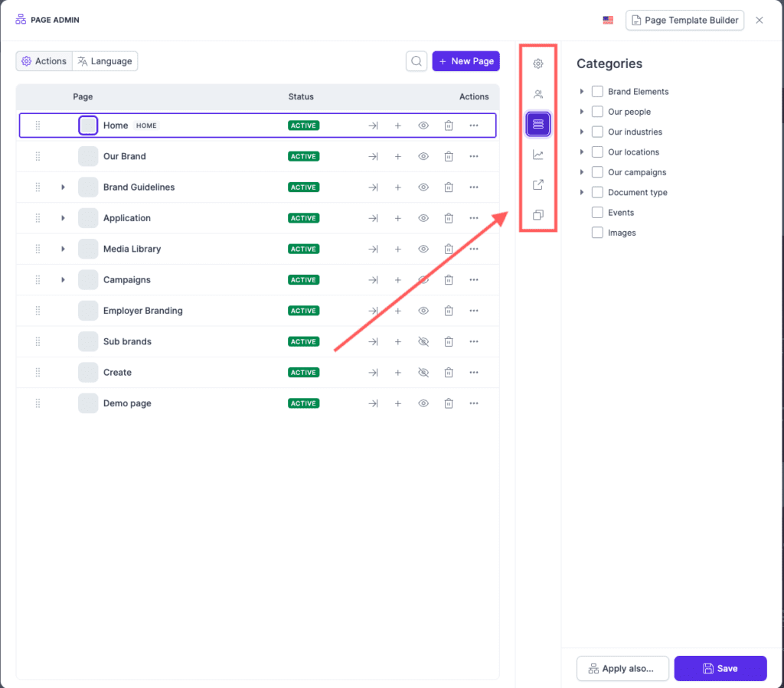The width and height of the screenshot is (784, 688).
Task: Expand the Campaigns page tree
Action: click(63, 280)
